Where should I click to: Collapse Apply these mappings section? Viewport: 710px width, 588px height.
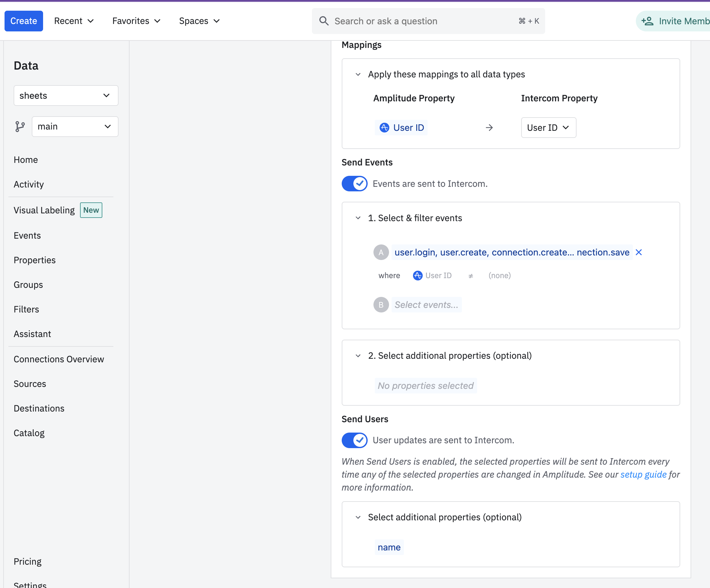(358, 74)
